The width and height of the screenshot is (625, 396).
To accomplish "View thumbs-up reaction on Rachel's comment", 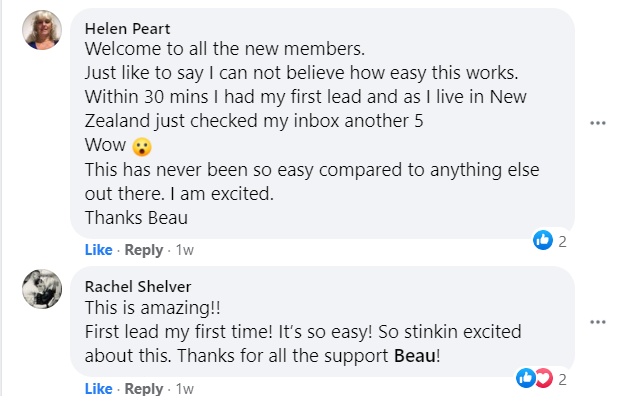I will click(526, 378).
